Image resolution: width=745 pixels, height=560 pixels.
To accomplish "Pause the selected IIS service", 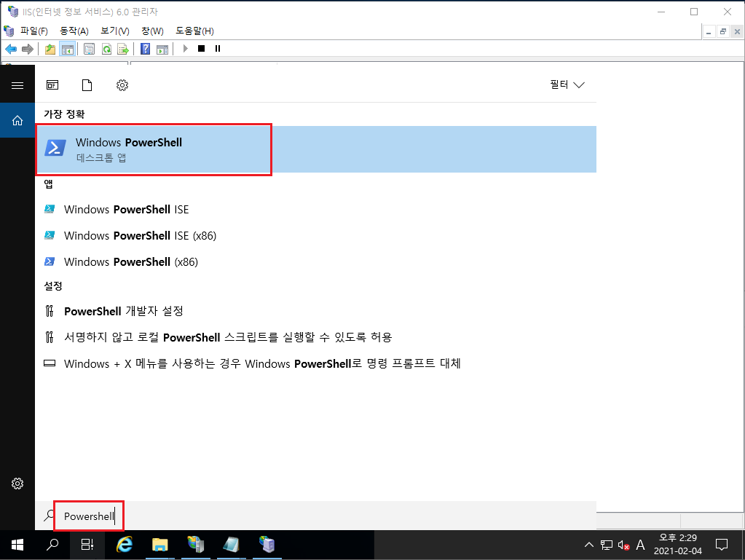I will (218, 49).
